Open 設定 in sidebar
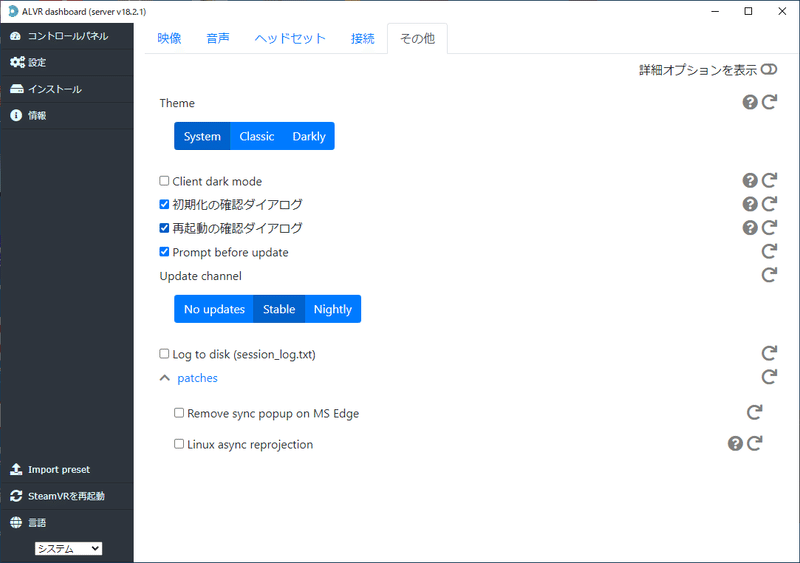Image resolution: width=800 pixels, height=563 pixels. coord(67,62)
